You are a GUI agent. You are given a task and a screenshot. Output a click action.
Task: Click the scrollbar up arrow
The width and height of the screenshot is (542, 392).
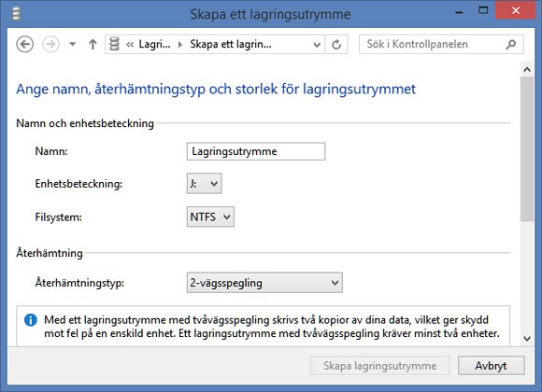527,69
